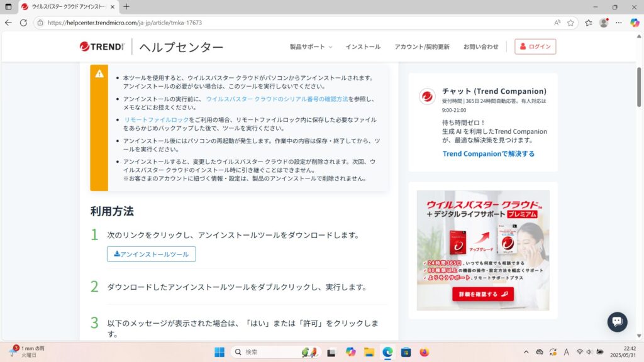Click the Trend Micro logo
This screenshot has width=644, height=362.
point(102,47)
